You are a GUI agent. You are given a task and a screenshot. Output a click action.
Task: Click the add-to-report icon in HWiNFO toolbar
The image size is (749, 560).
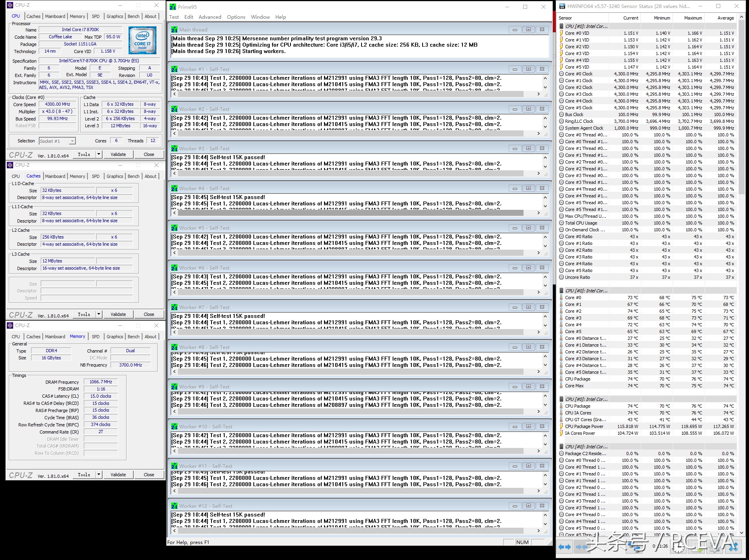(696, 548)
